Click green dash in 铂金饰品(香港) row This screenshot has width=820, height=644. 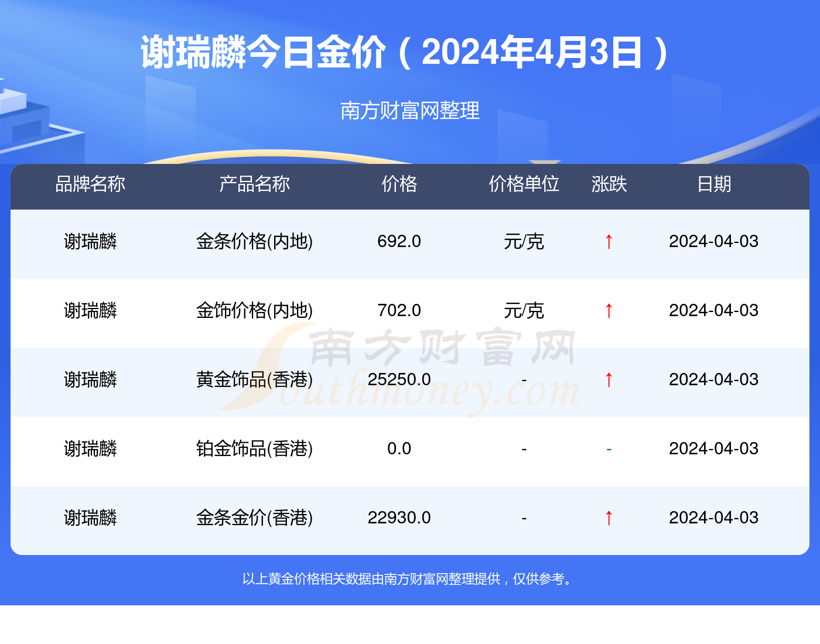pos(609,449)
